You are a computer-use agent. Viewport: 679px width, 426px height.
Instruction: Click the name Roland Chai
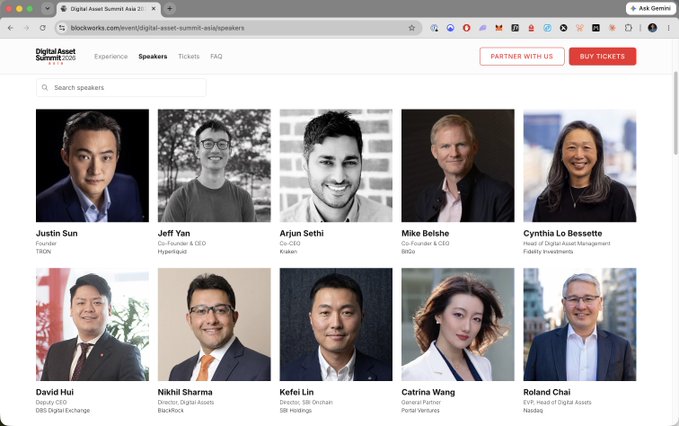(547, 392)
